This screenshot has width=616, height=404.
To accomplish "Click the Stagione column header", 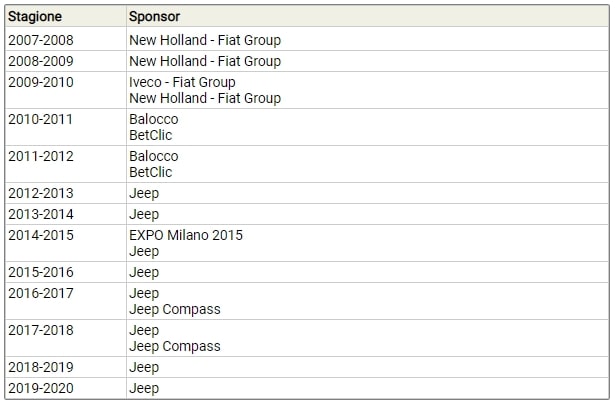I will pyautogui.click(x=66, y=16).
